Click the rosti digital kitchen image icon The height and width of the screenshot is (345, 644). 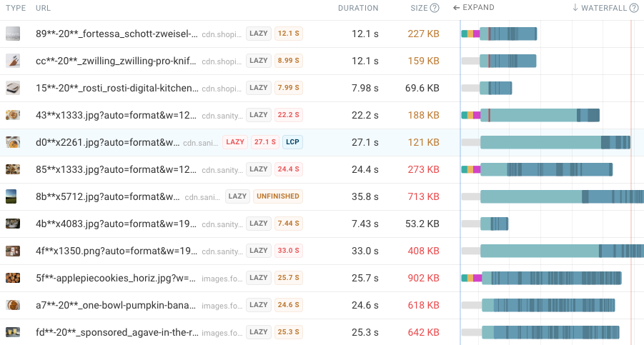pyautogui.click(x=13, y=88)
